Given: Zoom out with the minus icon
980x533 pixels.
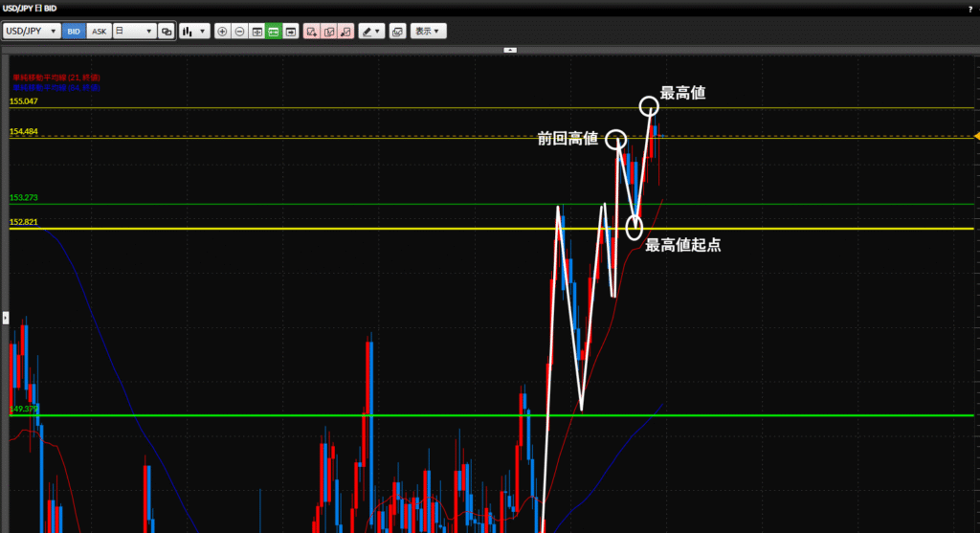Looking at the screenshot, I should point(239,31).
